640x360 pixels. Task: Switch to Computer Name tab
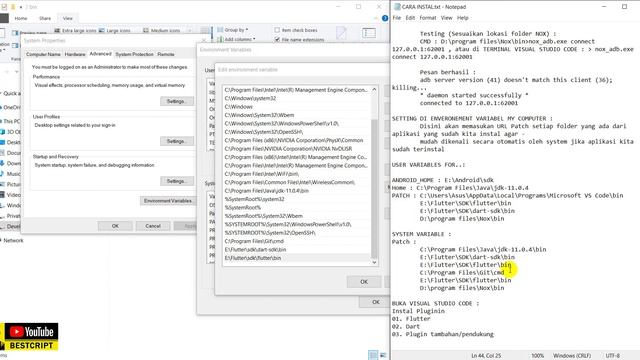[x=43, y=54]
